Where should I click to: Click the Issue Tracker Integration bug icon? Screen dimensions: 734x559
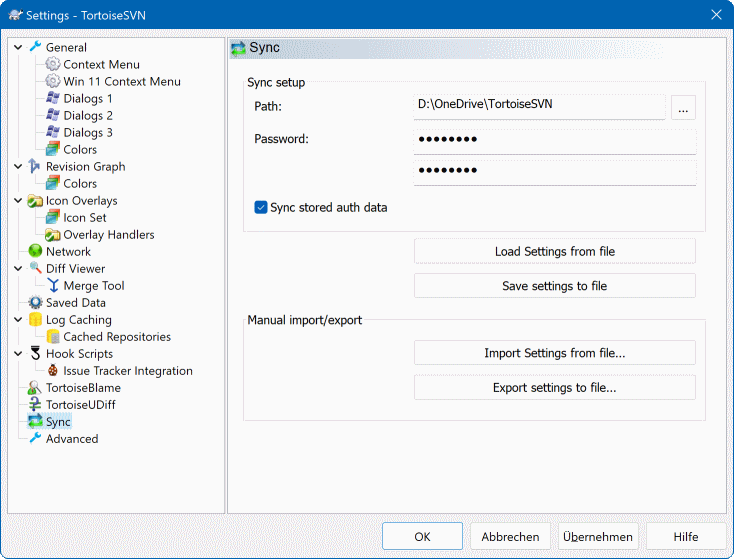click(x=53, y=370)
